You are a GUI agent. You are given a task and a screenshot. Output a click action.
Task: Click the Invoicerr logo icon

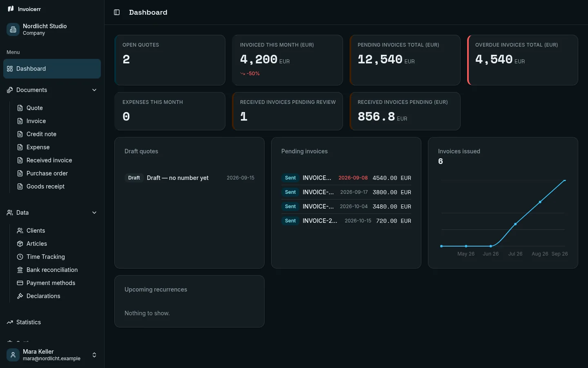pyautogui.click(x=11, y=9)
